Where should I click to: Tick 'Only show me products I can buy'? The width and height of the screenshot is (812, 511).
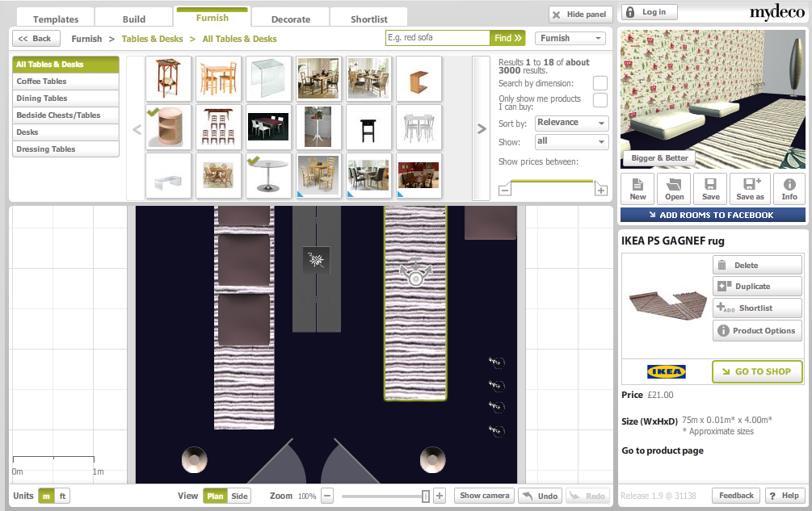point(600,99)
